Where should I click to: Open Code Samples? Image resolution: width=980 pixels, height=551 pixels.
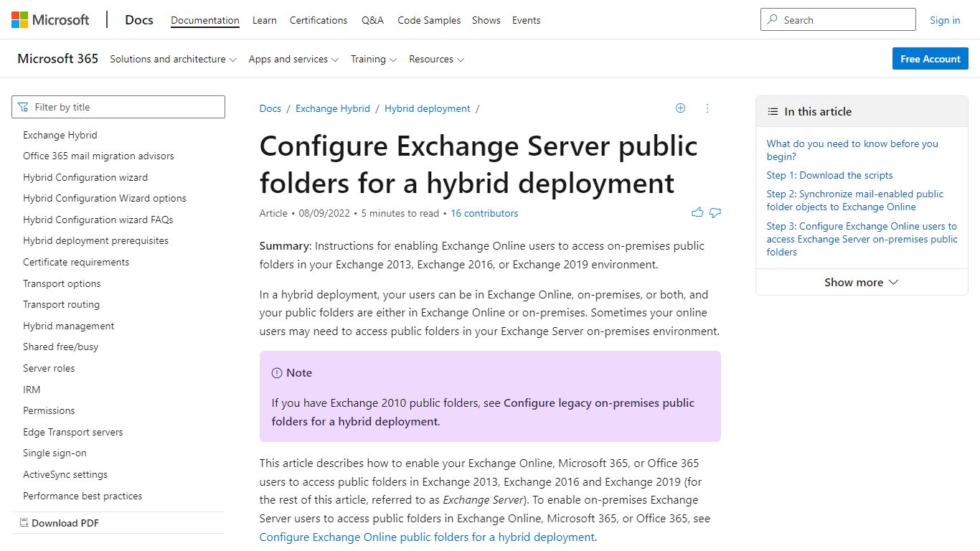429,20
